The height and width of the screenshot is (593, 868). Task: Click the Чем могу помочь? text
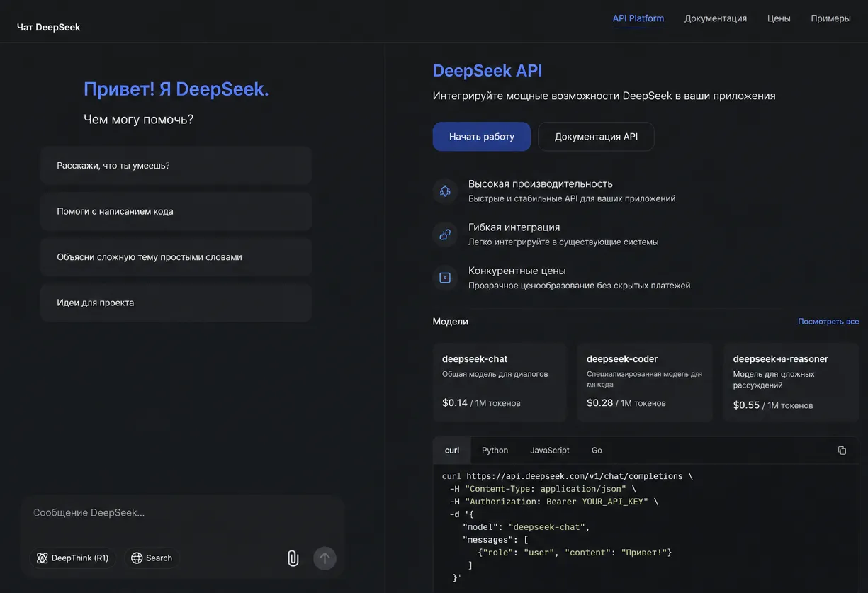click(139, 119)
